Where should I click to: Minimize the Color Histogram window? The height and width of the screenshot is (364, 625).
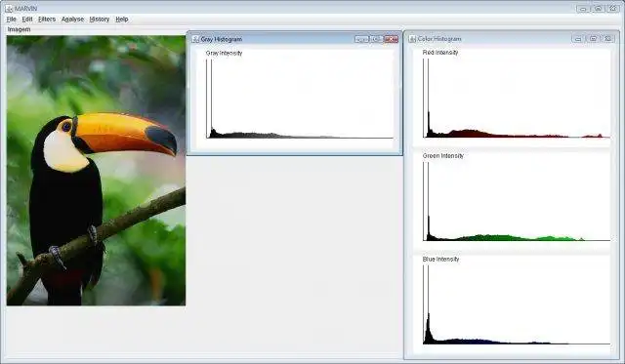(x=578, y=39)
